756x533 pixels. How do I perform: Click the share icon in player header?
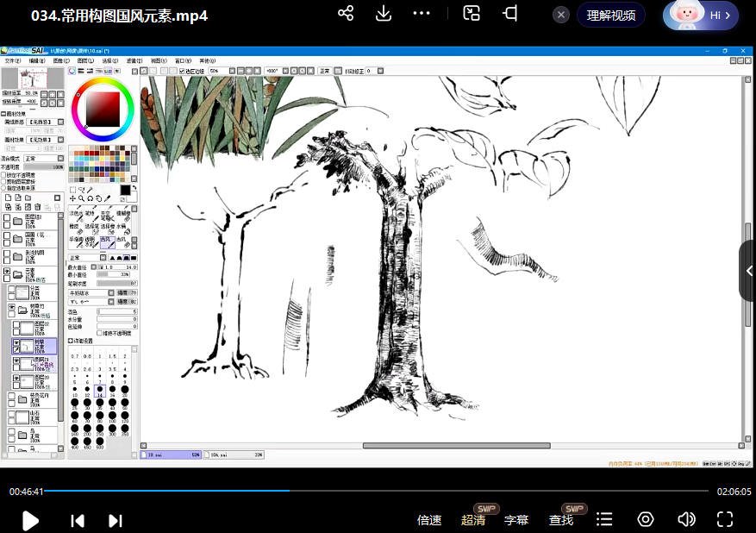(346, 14)
